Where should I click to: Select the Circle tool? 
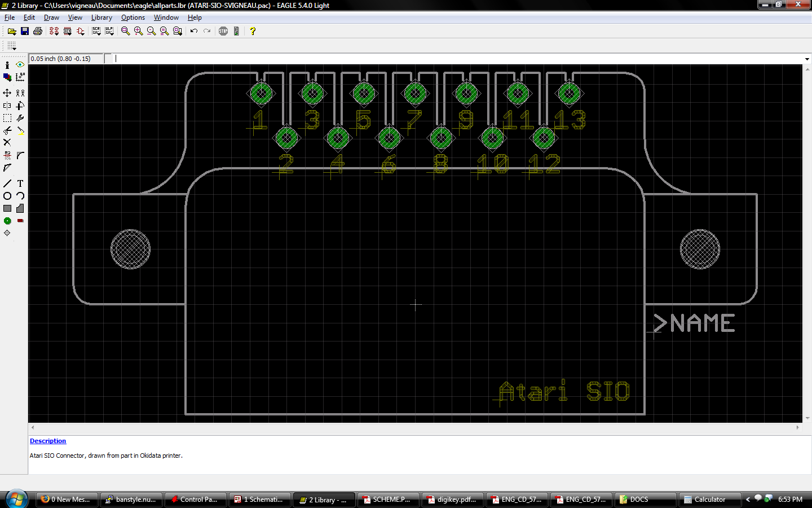point(7,196)
